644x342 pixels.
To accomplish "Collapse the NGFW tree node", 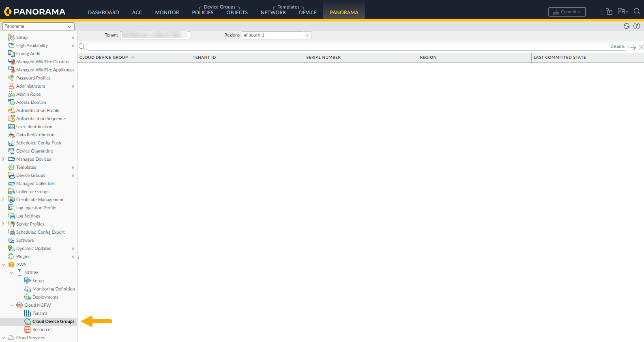I will tap(11, 273).
